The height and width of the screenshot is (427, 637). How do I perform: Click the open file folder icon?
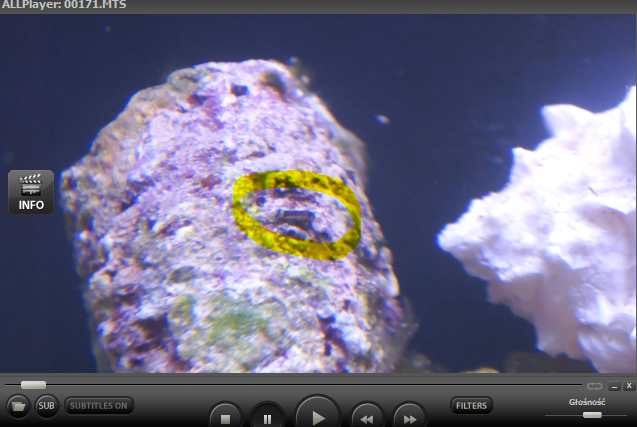point(18,406)
